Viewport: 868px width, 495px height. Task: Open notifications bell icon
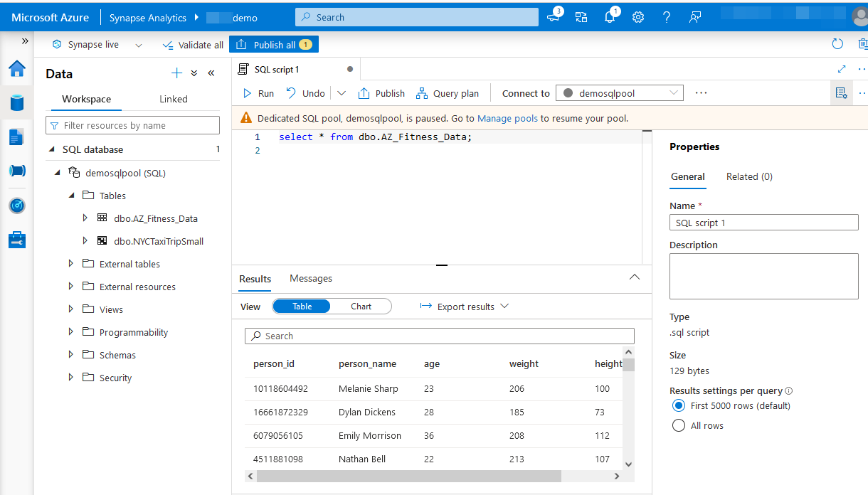tap(610, 17)
